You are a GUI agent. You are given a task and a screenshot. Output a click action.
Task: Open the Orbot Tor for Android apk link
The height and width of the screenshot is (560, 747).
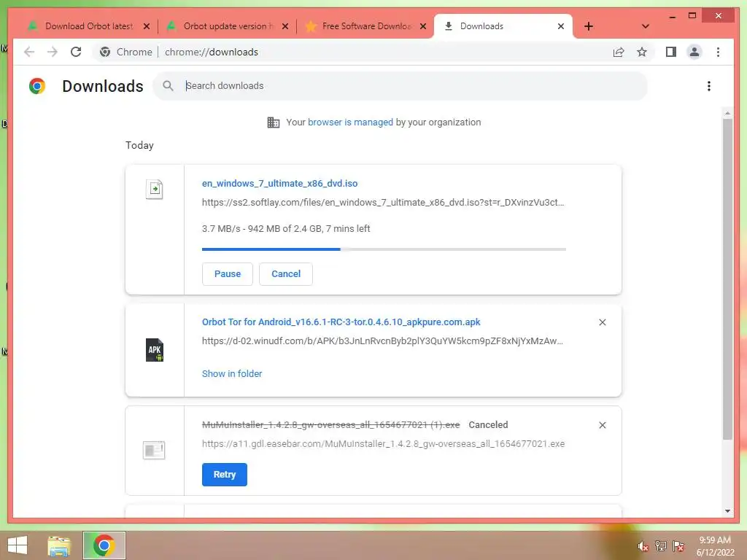341,322
